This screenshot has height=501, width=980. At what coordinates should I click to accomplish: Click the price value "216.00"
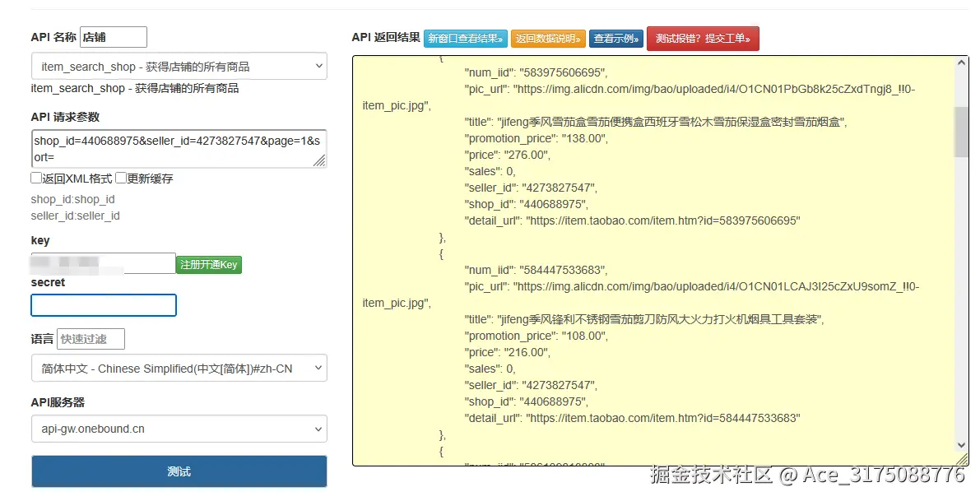point(527,352)
